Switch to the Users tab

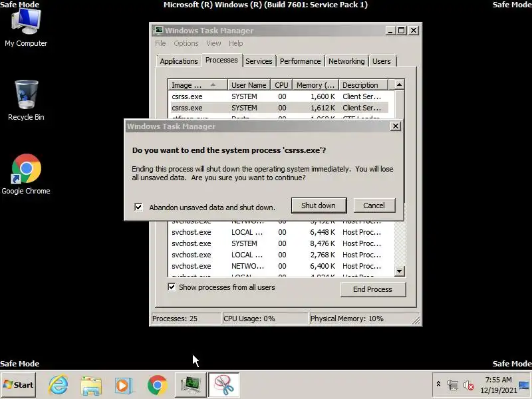[x=382, y=61]
